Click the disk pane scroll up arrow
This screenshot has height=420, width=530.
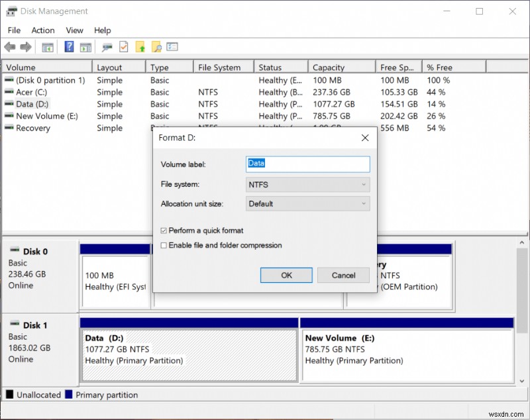click(x=522, y=243)
